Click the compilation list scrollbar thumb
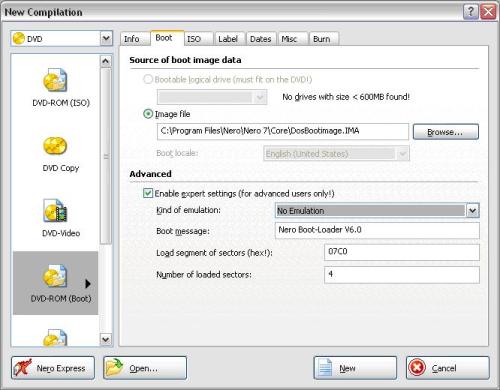The width and height of the screenshot is (500, 390). (x=106, y=156)
